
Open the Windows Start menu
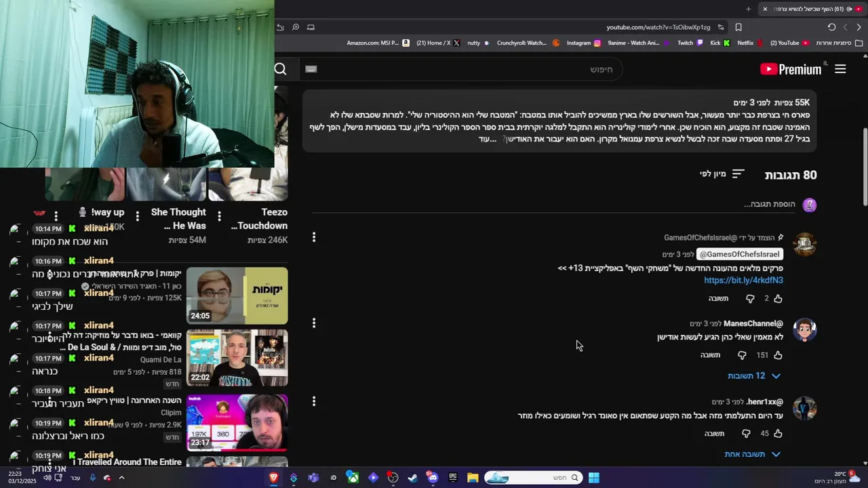593,478
